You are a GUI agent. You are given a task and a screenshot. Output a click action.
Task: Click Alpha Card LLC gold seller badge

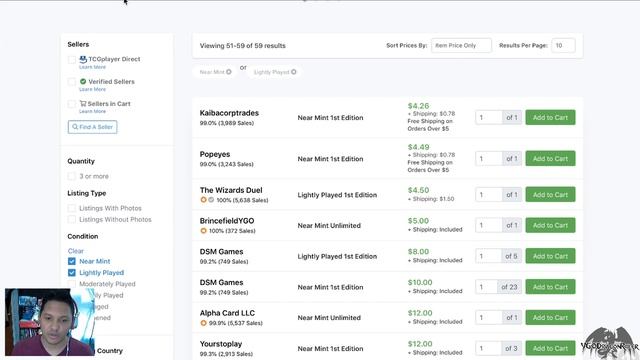pyautogui.click(x=203, y=323)
